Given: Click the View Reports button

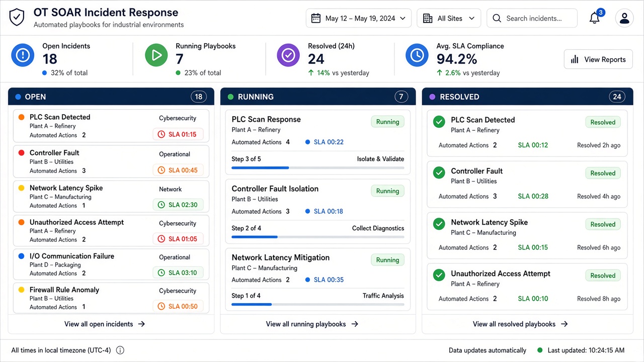Looking at the screenshot, I should [x=598, y=59].
